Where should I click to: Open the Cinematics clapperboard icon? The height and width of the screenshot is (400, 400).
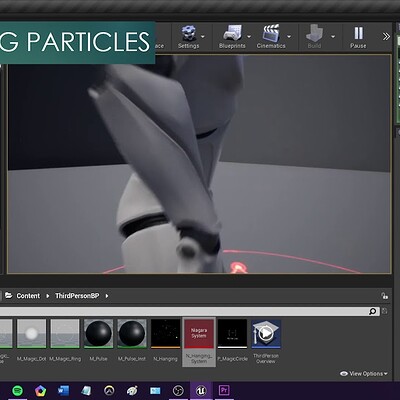[271, 33]
